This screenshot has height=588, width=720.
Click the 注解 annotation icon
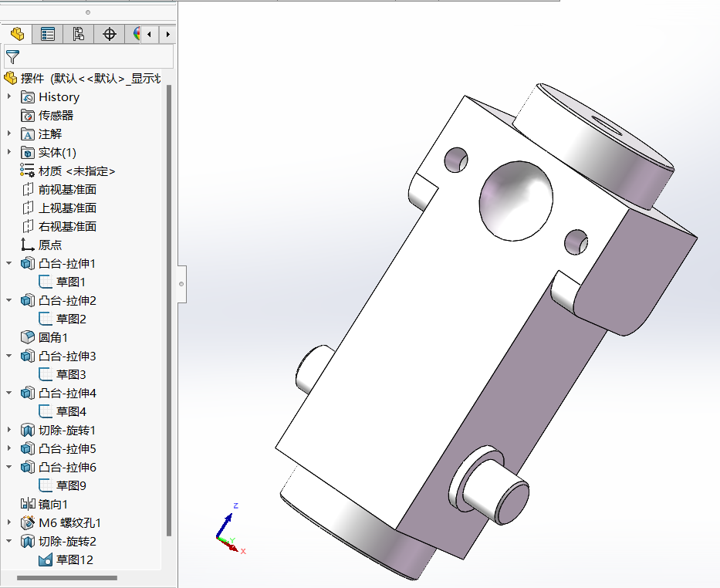[28, 134]
